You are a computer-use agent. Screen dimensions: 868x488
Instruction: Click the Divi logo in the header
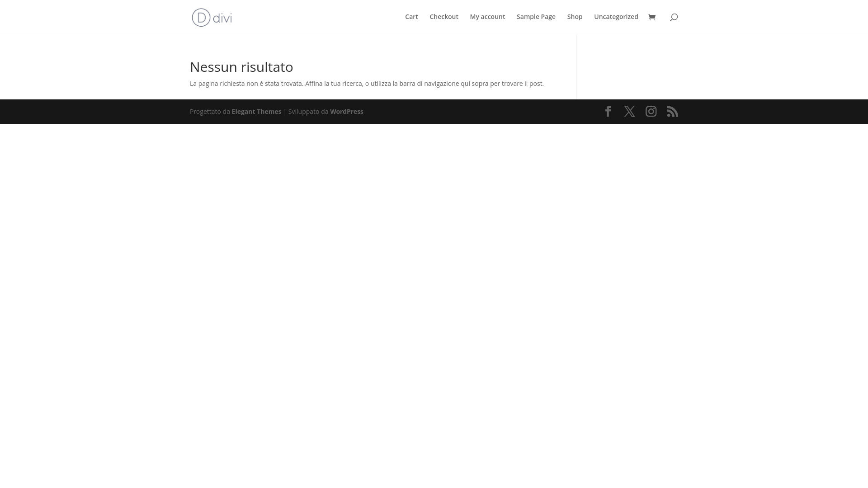pyautogui.click(x=212, y=17)
